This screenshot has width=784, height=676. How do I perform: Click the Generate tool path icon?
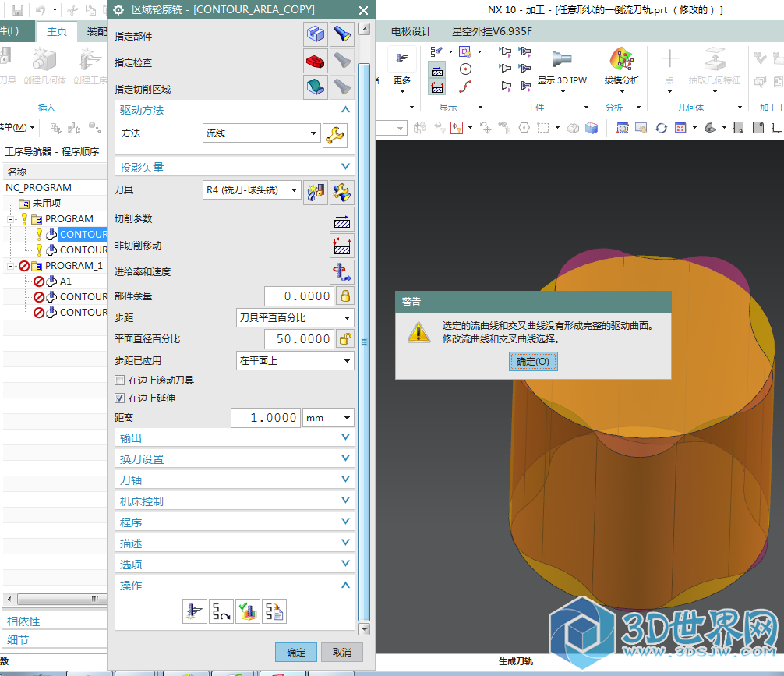click(x=195, y=611)
